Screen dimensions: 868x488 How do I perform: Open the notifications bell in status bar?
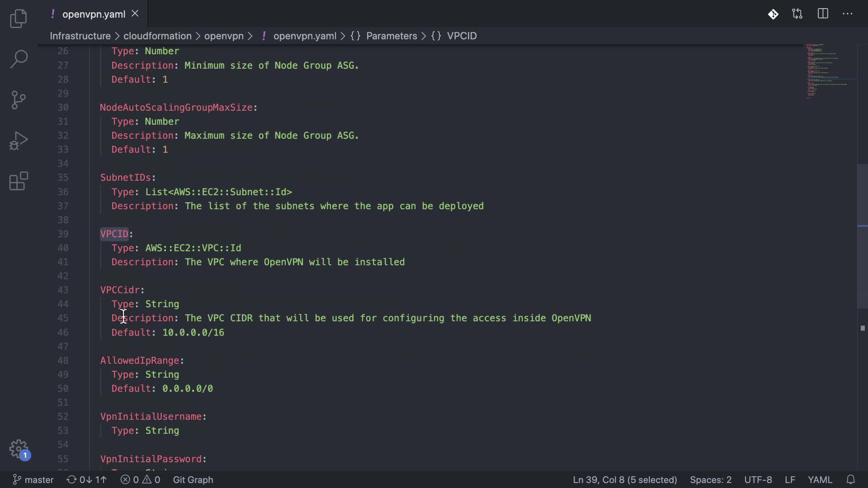point(850,479)
